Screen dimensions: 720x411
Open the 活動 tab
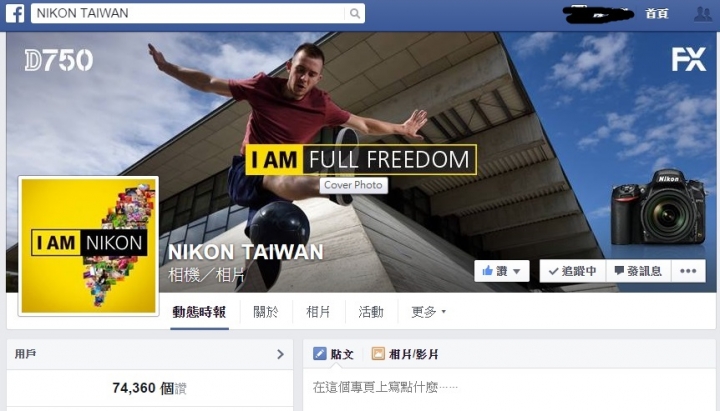(371, 312)
